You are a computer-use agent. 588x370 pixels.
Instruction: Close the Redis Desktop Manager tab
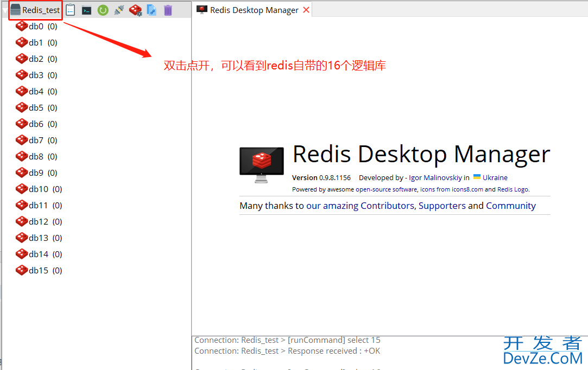tap(306, 10)
